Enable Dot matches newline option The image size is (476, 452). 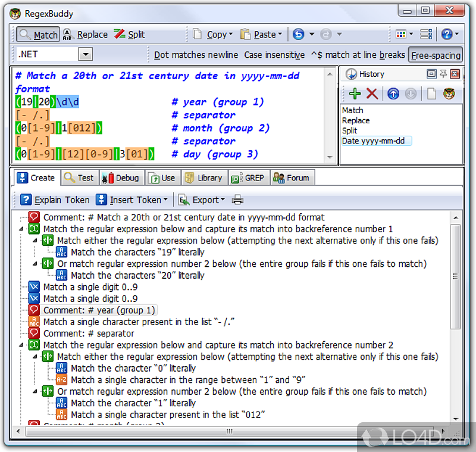coord(196,55)
